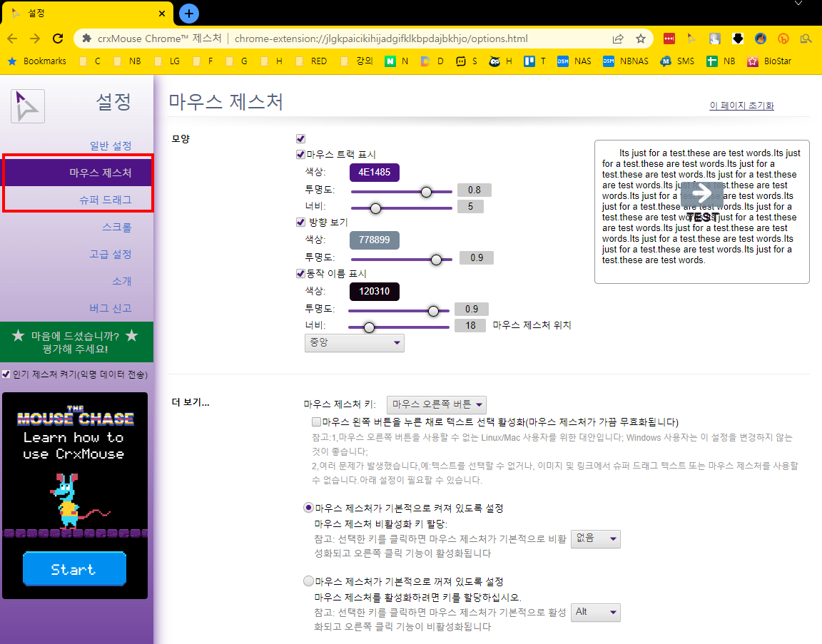Go to the 스크롤 settings section
This screenshot has width=822, height=644.
tap(116, 227)
